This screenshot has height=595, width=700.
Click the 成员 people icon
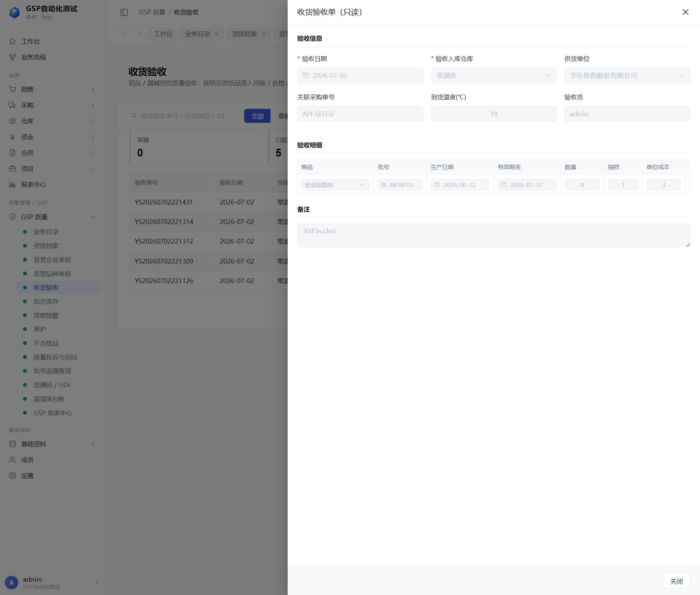[13, 460]
